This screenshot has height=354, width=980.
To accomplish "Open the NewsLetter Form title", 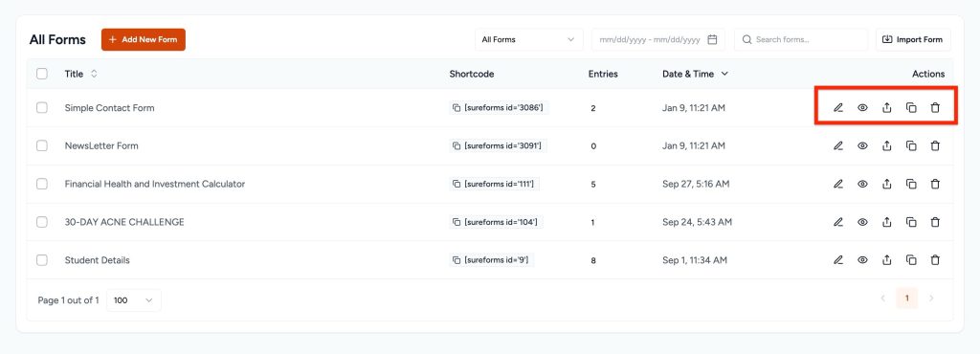I will tap(101, 146).
